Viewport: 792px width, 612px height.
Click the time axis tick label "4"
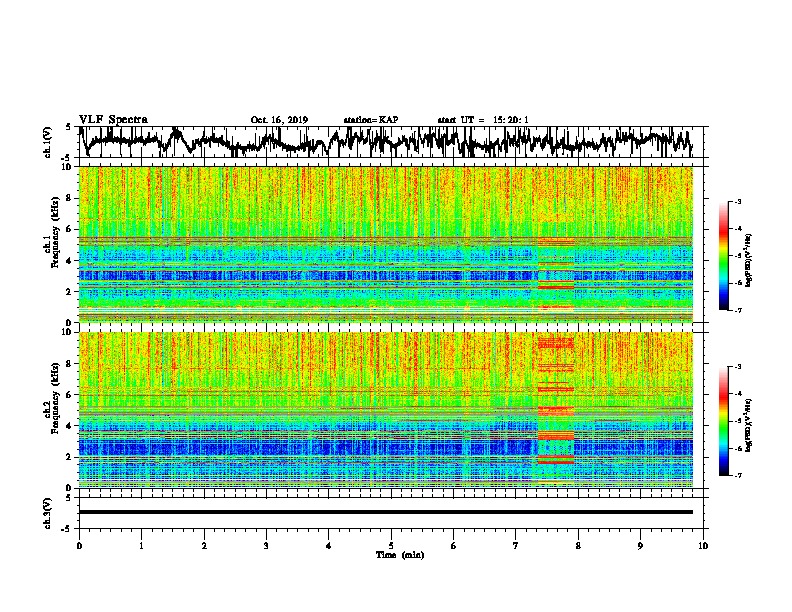[x=328, y=546]
